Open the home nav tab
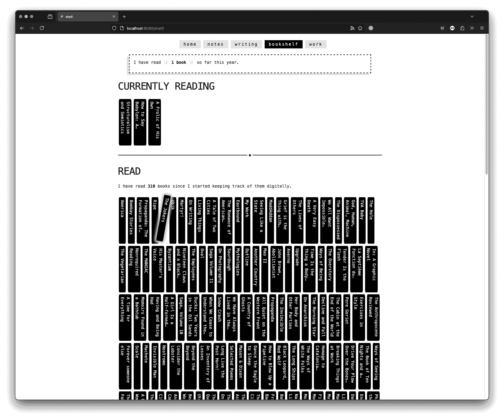Image resolution: width=504 pixels, height=420 pixels. pos(190,44)
